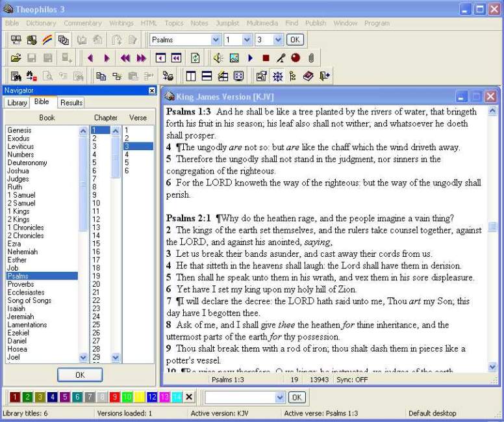Click the purple book icon in third toolbar

309,76
